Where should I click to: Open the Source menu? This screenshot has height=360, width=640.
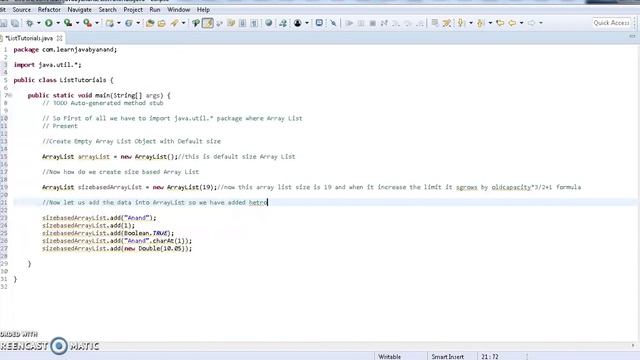22,9
